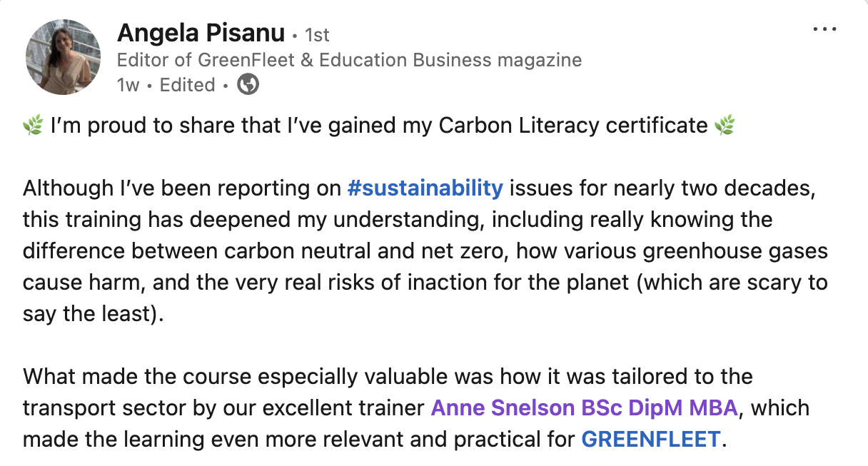Click the Angela Pisanu name link
This screenshot has height=466, width=868.
tap(200, 33)
